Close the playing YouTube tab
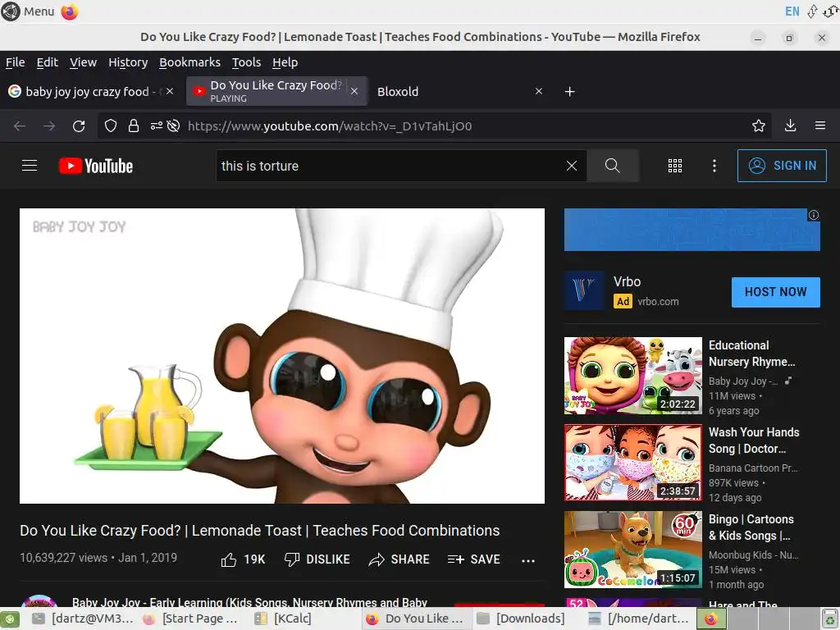 (354, 92)
